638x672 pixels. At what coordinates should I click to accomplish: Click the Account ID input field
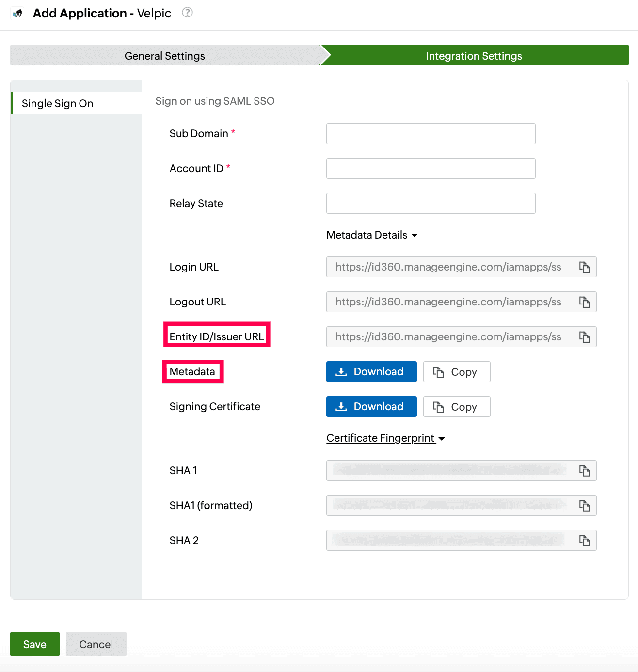point(431,168)
